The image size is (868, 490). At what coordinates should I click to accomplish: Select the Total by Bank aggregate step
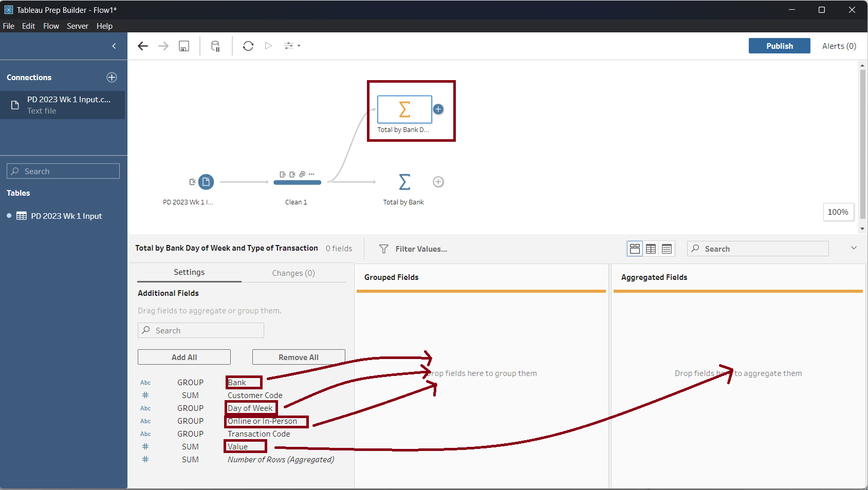[405, 182]
